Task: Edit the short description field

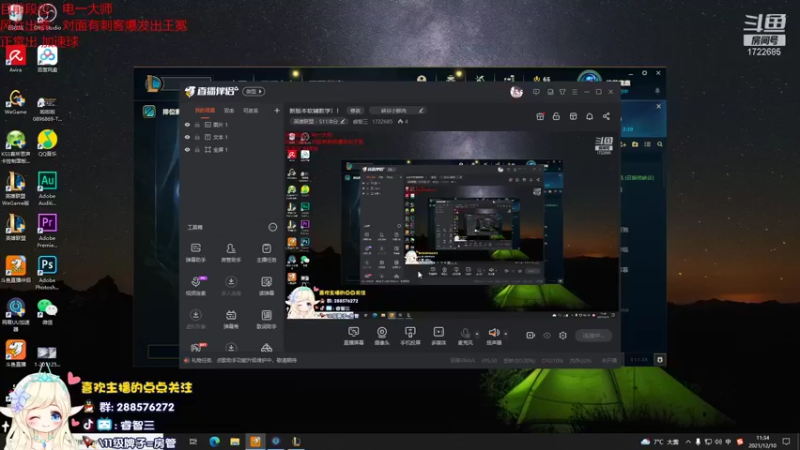Action: coord(396,110)
